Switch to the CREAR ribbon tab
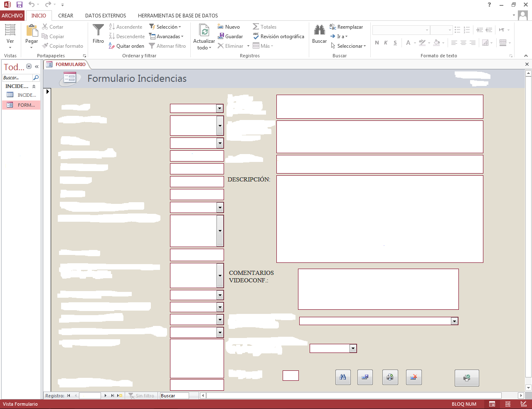 [66, 15]
